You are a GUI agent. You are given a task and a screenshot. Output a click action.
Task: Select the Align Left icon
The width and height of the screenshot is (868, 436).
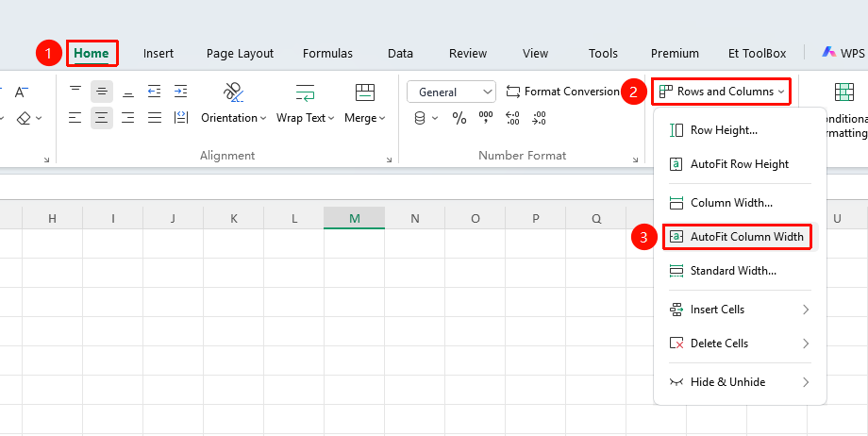click(x=75, y=117)
